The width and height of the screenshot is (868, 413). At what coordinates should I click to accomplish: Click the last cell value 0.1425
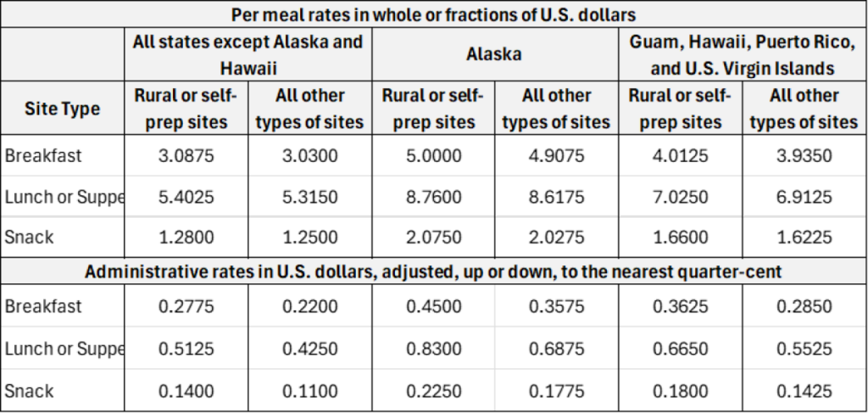(x=804, y=391)
